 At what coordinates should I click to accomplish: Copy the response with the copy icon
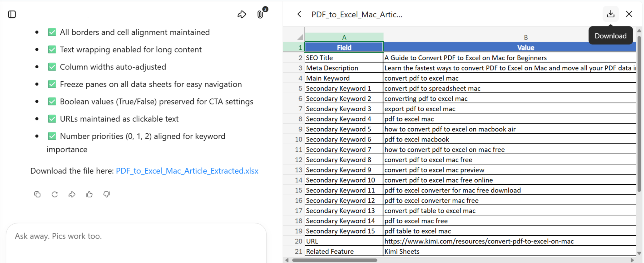(x=37, y=194)
